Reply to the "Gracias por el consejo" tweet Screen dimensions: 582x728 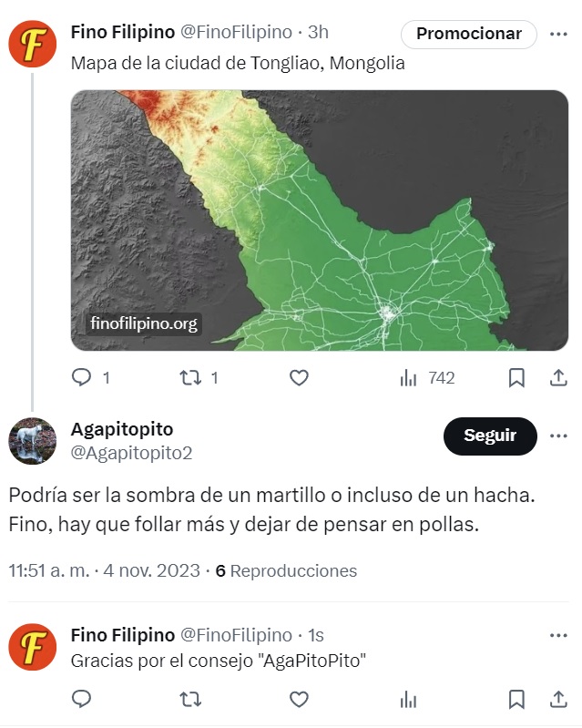point(82,699)
